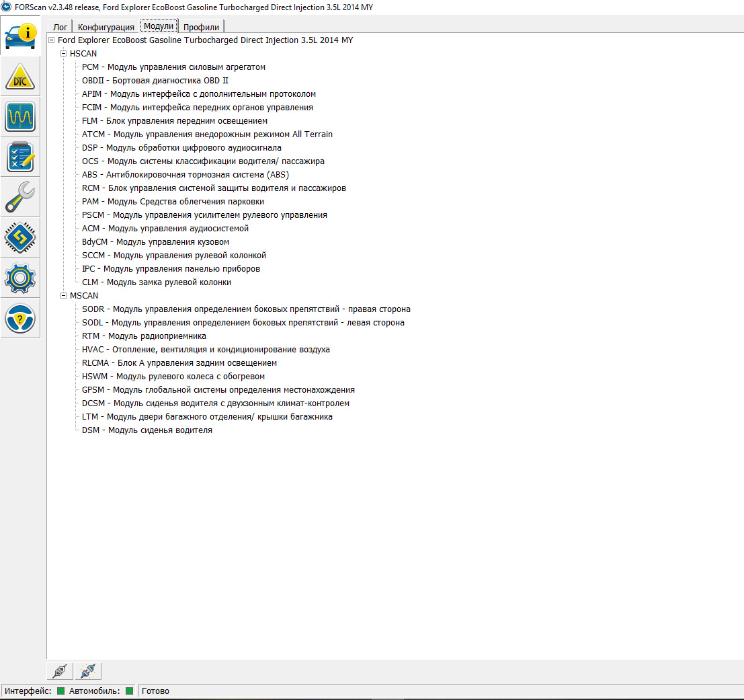This screenshot has height=700, width=744.
Task: Select the DSP audio signal module row
Action: pyautogui.click(x=181, y=147)
